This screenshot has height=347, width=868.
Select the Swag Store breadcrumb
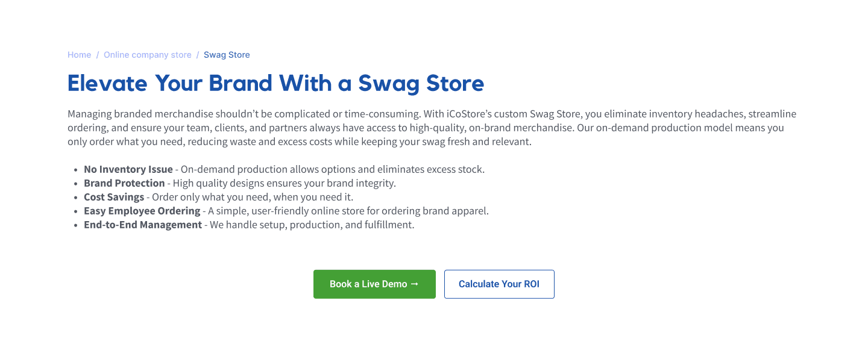click(x=227, y=55)
